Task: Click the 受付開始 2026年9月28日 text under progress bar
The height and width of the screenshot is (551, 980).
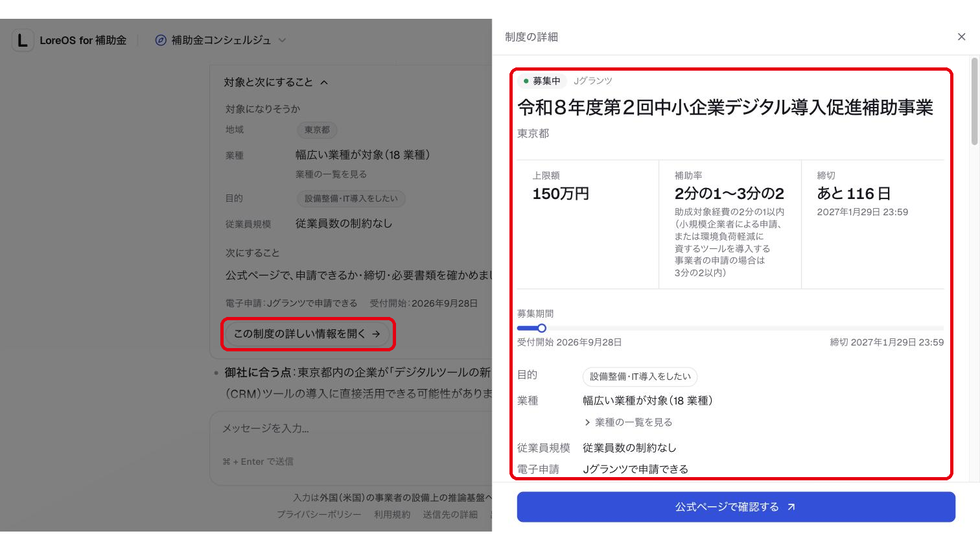Action: (569, 342)
